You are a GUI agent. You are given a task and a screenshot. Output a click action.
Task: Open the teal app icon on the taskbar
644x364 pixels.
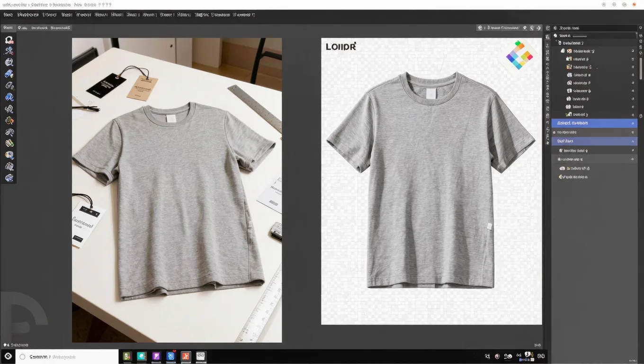141,356
